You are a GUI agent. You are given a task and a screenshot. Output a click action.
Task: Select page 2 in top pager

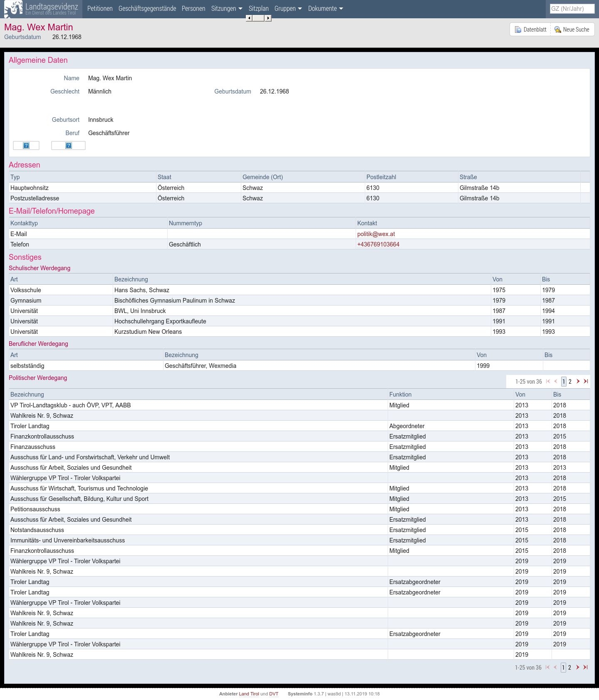[x=570, y=382]
